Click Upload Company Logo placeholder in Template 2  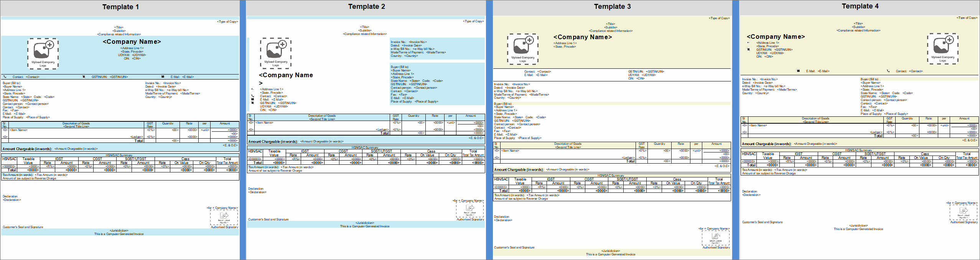[276, 53]
